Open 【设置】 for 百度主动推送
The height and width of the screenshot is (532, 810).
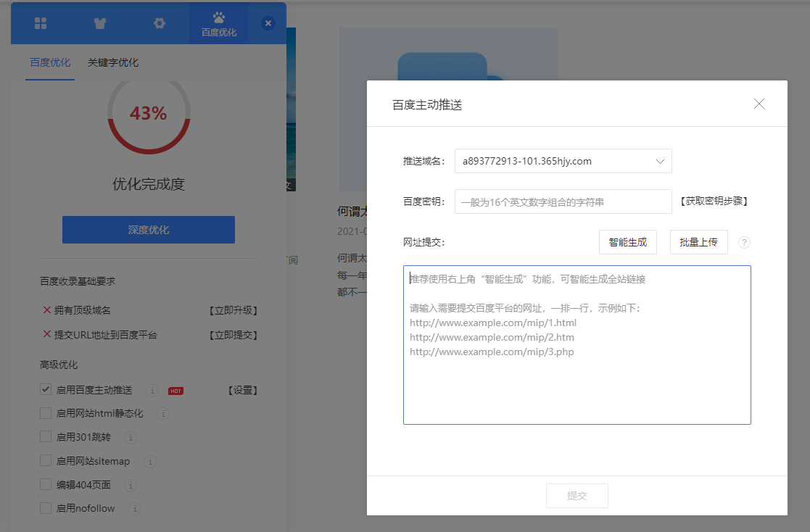pos(243,391)
